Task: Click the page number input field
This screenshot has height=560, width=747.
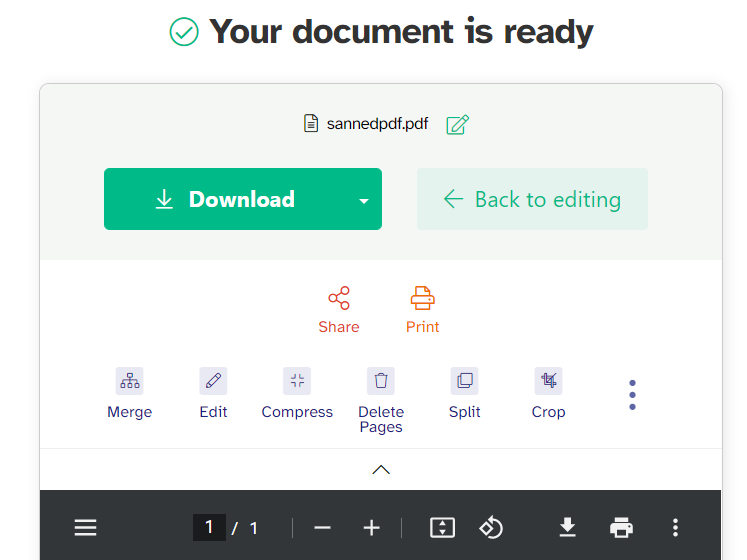Action: (x=209, y=527)
